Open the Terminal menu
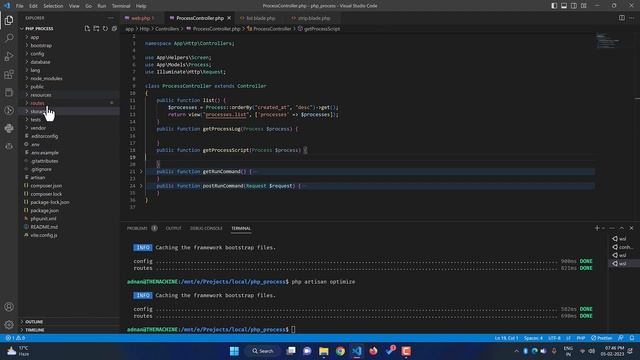The height and width of the screenshot is (360, 640). tap(121, 6)
